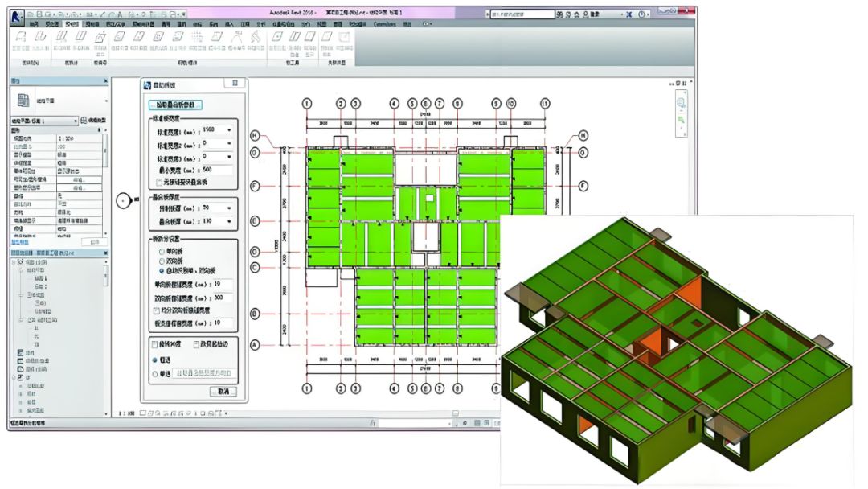Click the 双向板拼缝宽度 field showing 300
The height and width of the screenshot is (489, 868).
(223, 298)
